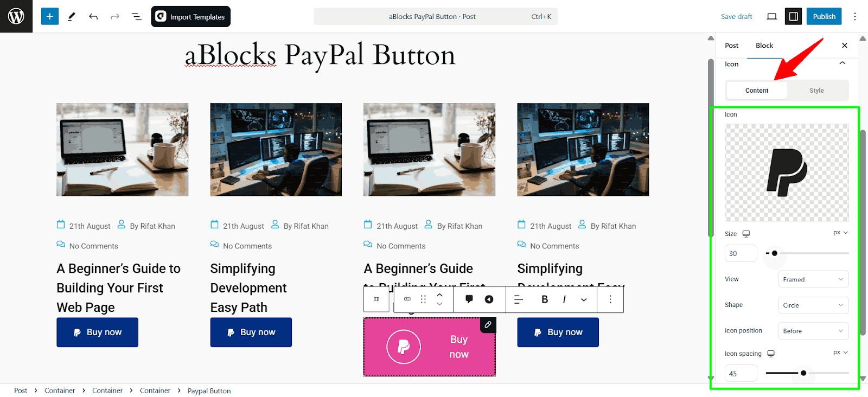Click the round arrow toolbar icon

tap(489, 299)
